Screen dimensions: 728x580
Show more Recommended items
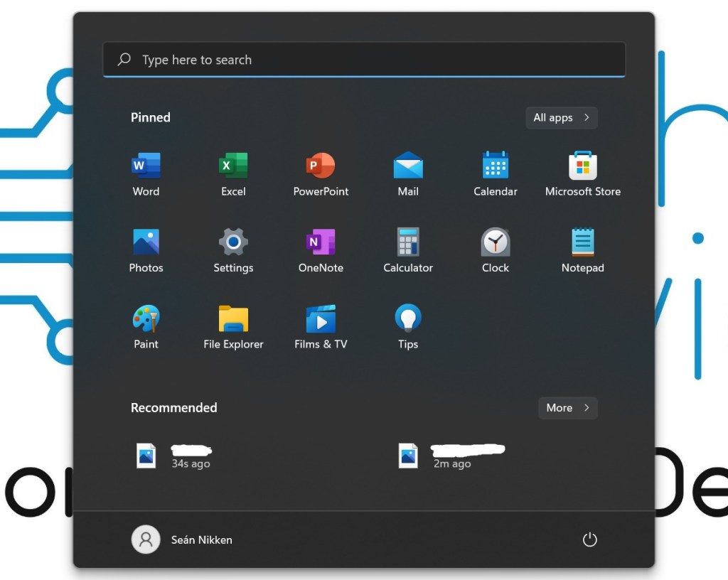pos(567,407)
